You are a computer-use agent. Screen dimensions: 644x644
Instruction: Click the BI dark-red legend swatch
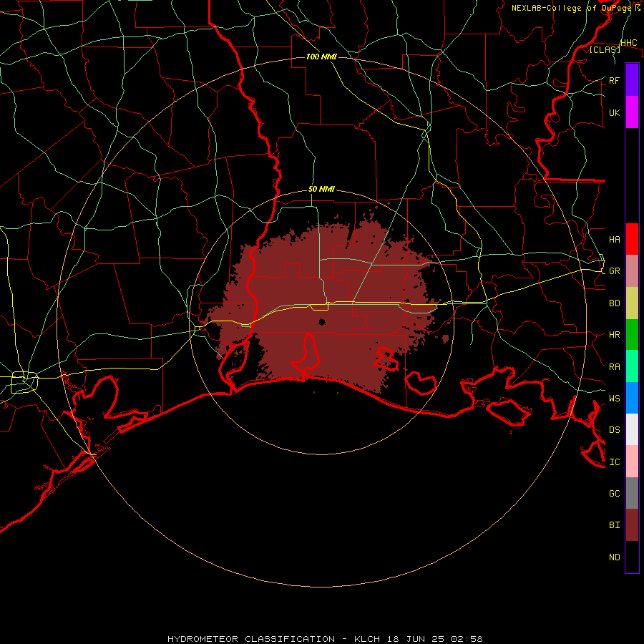(x=632, y=525)
